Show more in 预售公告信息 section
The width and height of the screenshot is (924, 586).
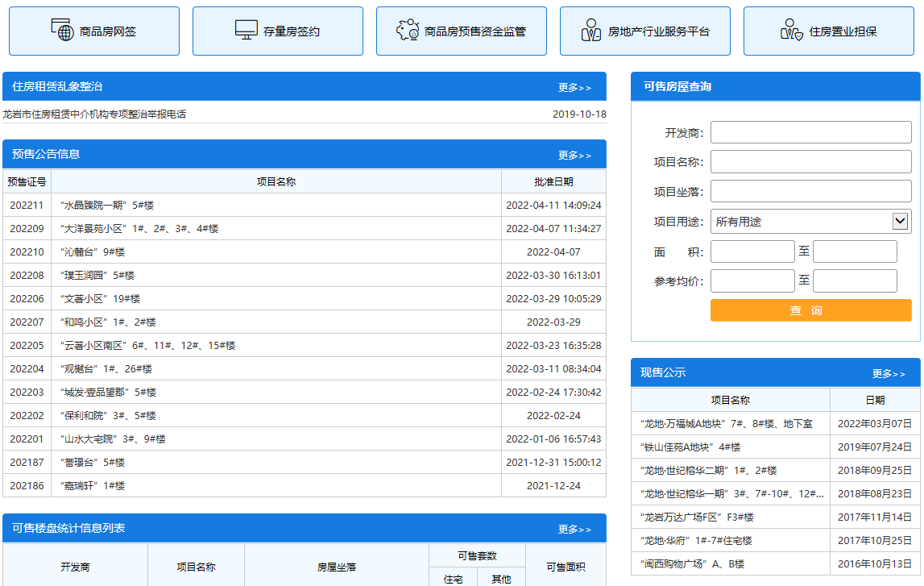click(x=574, y=155)
